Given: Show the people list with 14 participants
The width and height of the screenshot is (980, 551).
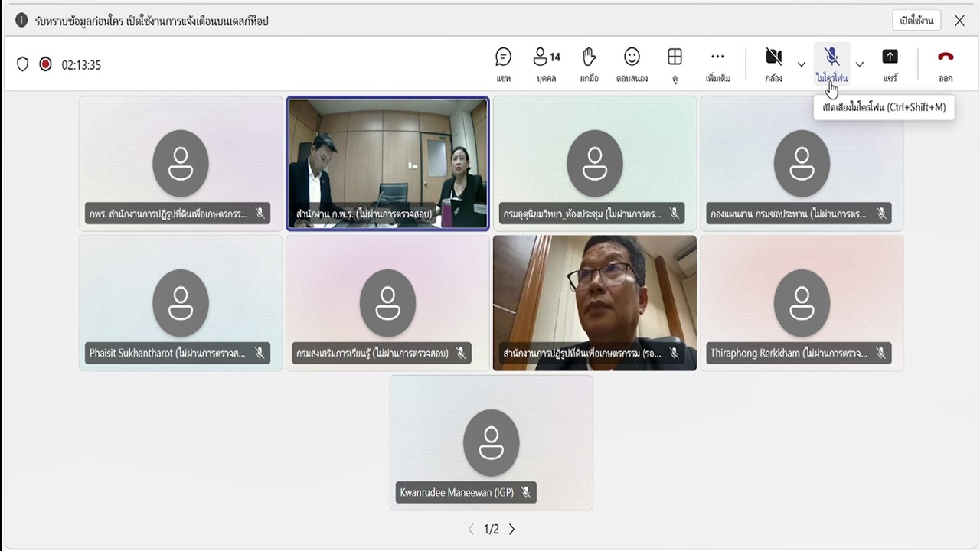Looking at the screenshot, I should [546, 64].
